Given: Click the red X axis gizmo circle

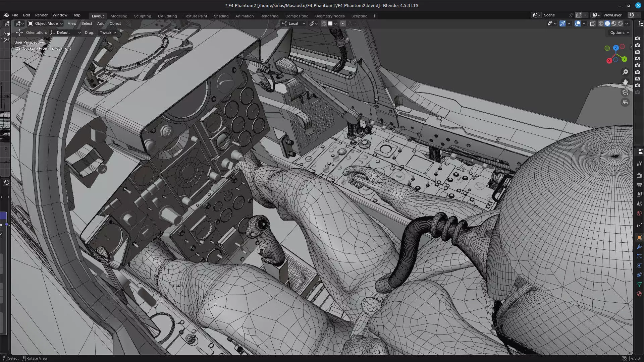Looking at the screenshot, I should pyautogui.click(x=609, y=61).
